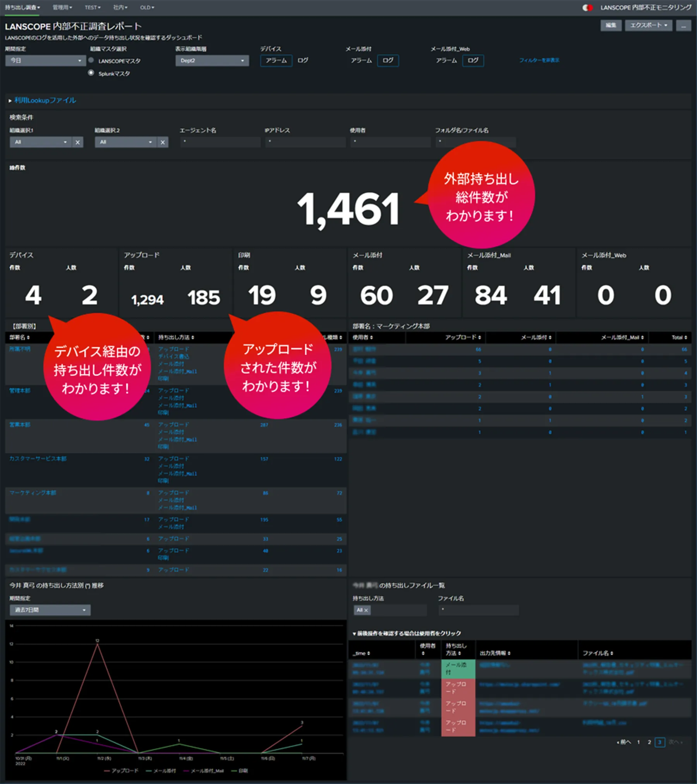Go to page 1 of file list
The width and height of the screenshot is (697, 784).
639,742
